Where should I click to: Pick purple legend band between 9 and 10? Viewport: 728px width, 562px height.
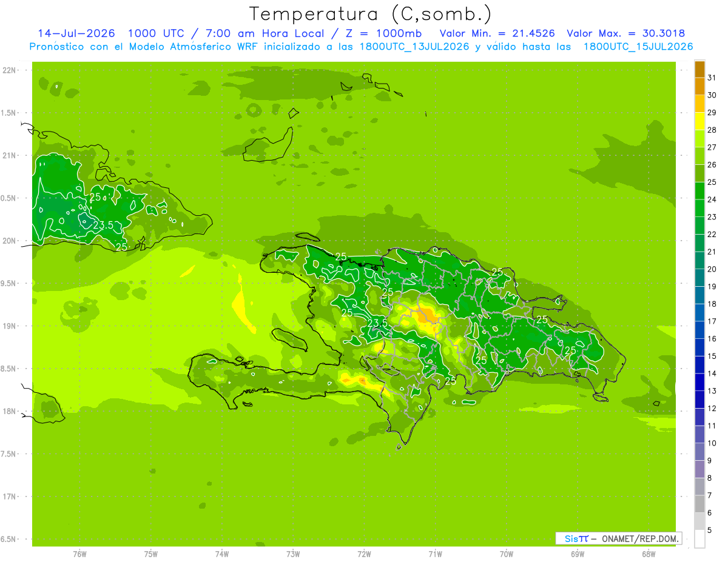click(x=699, y=452)
